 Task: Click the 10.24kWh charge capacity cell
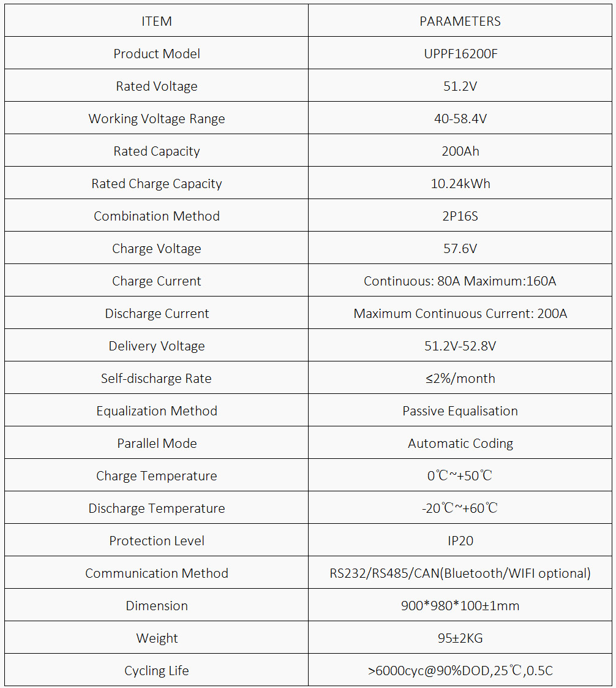click(460, 184)
